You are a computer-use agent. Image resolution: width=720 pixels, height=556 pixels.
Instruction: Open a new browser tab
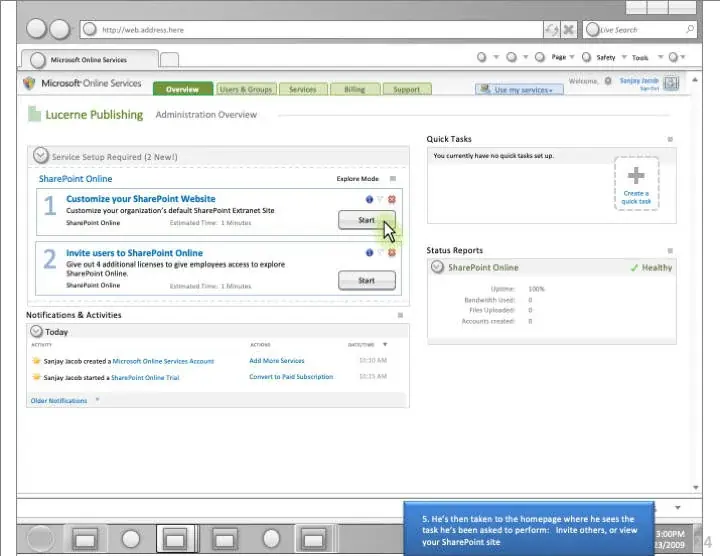pyautogui.click(x=169, y=60)
